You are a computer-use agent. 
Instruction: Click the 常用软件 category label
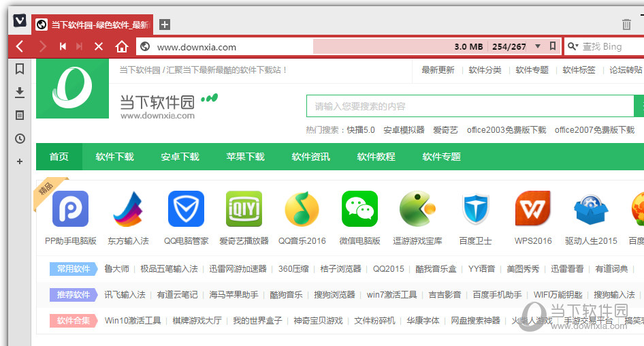point(73,269)
